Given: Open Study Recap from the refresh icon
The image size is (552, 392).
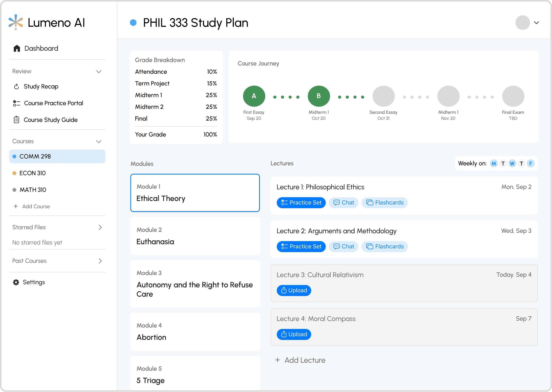Looking at the screenshot, I should pos(16,86).
